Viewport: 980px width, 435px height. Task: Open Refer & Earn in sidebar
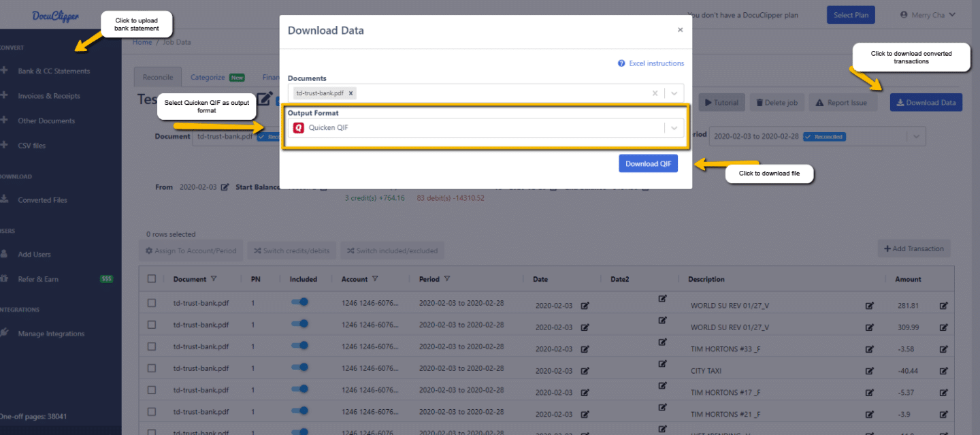(38, 279)
